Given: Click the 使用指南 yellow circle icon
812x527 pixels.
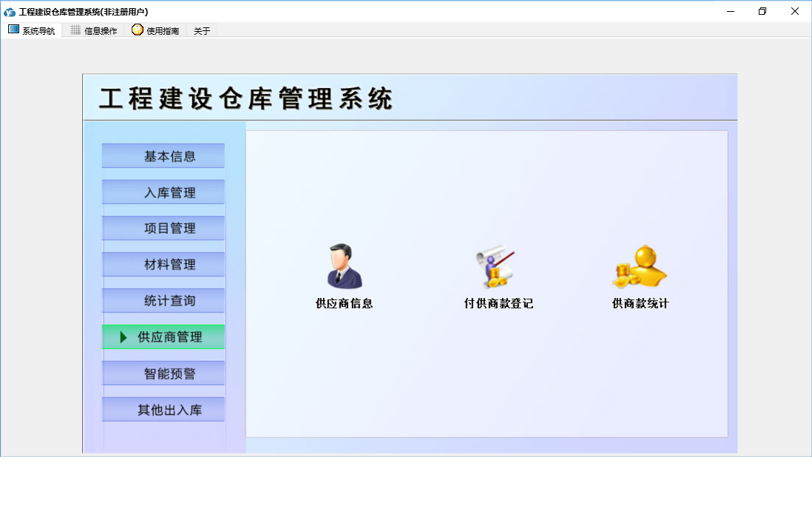Looking at the screenshot, I should point(138,30).
